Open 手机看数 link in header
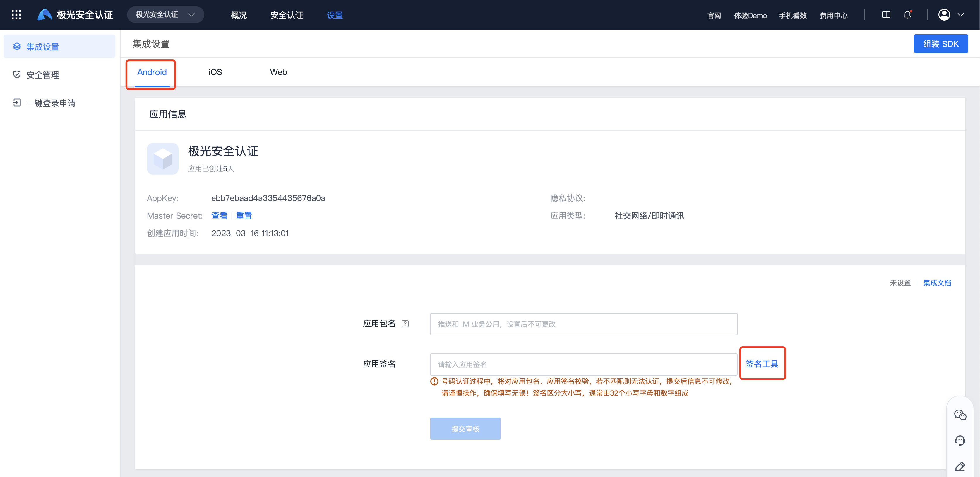The height and width of the screenshot is (477, 980). [x=793, y=16]
